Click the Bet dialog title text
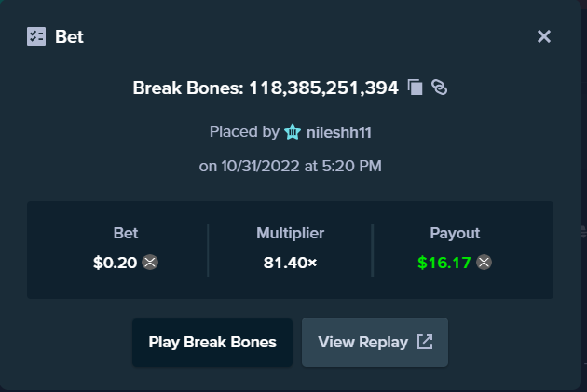 tap(69, 36)
